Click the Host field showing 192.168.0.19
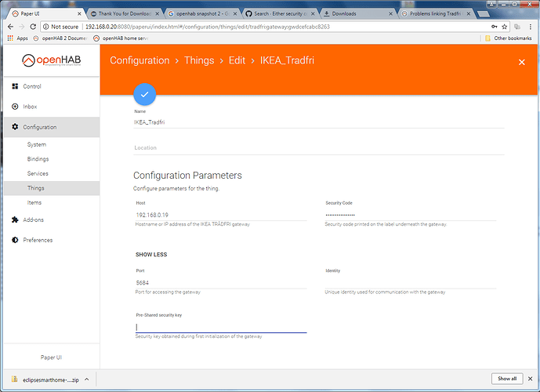Viewport: 540px width, 392px height. pos(221,215)
